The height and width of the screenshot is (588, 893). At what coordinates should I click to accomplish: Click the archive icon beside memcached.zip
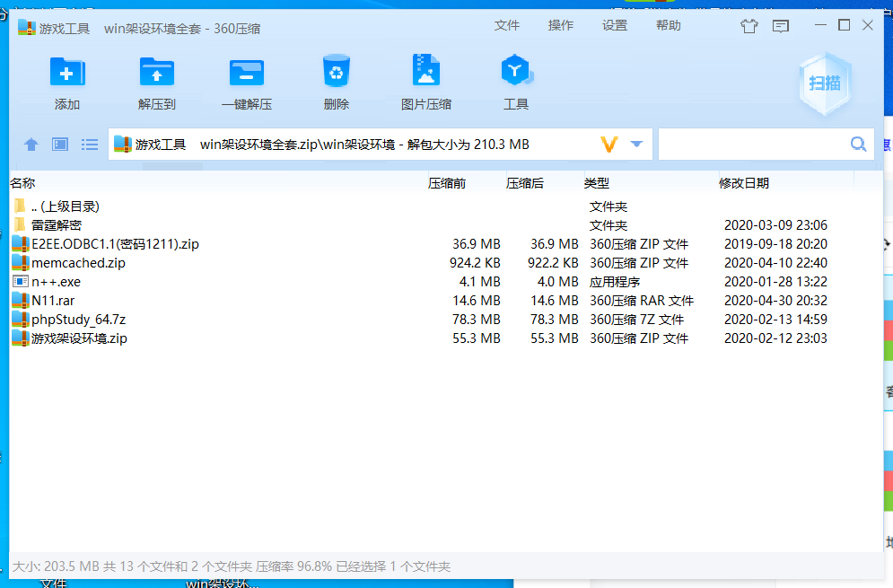click(x=21, y=263)
